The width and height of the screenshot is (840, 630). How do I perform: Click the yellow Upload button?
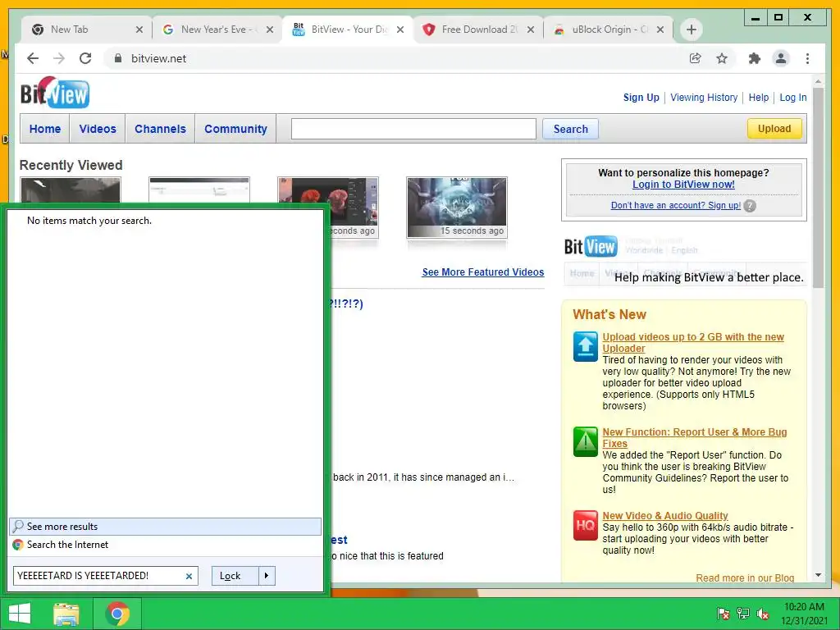click(x=774, y=129)
